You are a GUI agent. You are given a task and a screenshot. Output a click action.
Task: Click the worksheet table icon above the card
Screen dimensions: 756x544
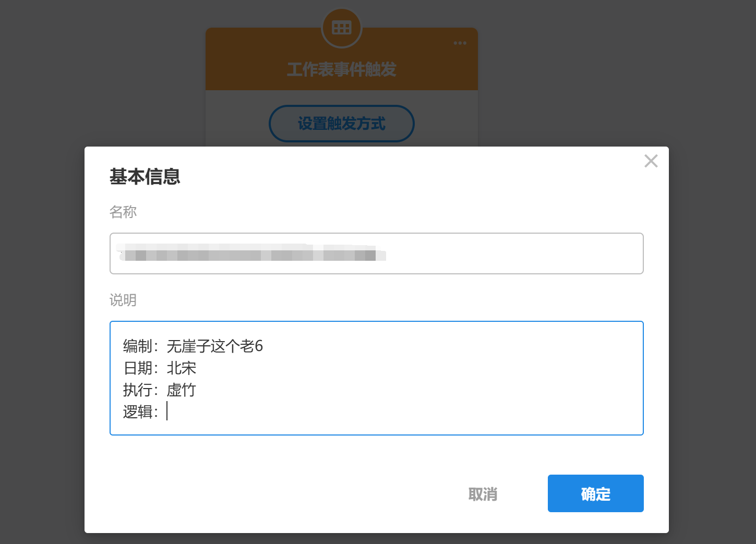coord(342,28)
